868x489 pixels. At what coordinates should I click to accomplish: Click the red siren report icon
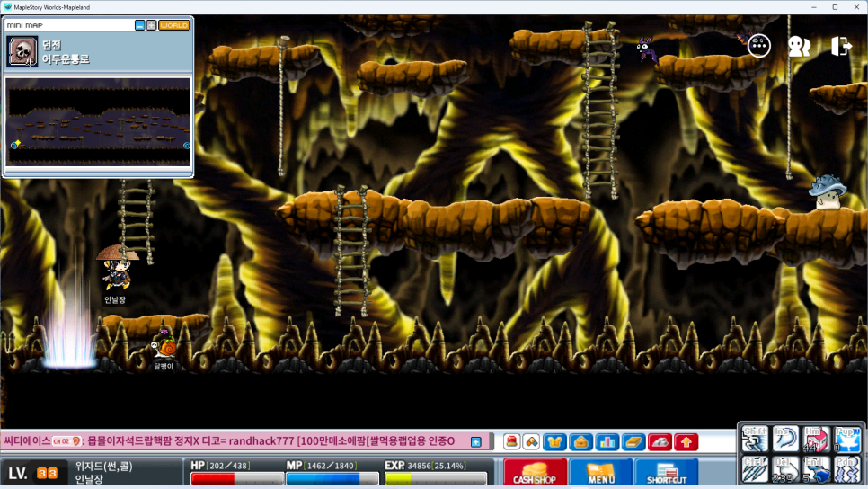[x=511, y=442]
